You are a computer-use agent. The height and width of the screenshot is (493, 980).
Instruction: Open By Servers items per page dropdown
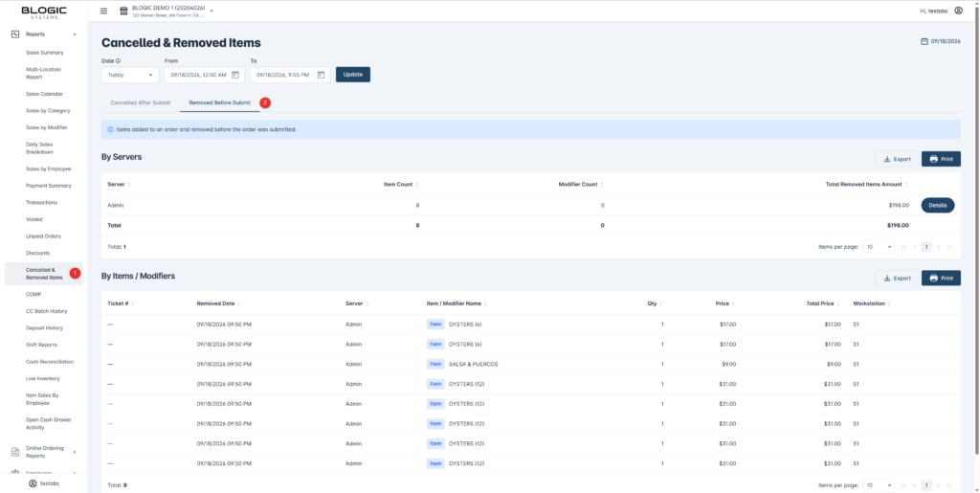click(879, 247)
